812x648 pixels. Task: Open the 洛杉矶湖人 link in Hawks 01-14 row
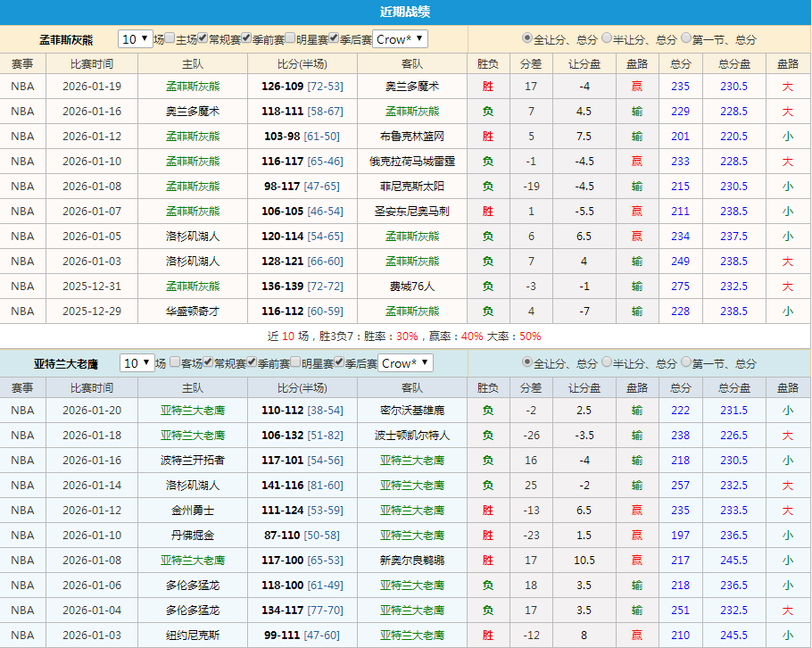pyautogui.click(x=192, y=485)
